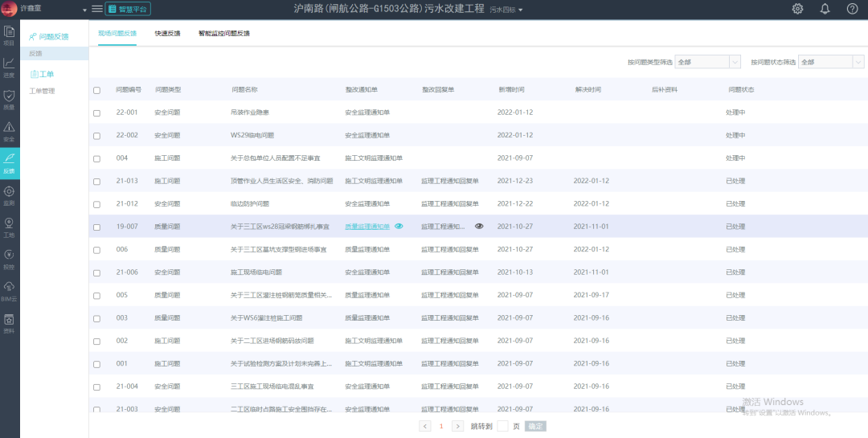
Task: Tick the select-all header checkbox
Action: point(97,90)
